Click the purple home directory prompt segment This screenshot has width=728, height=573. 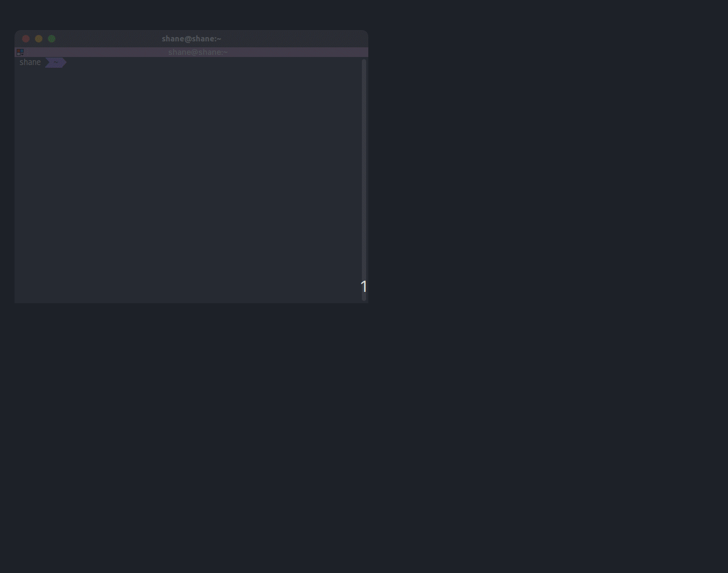pos(55,62)
